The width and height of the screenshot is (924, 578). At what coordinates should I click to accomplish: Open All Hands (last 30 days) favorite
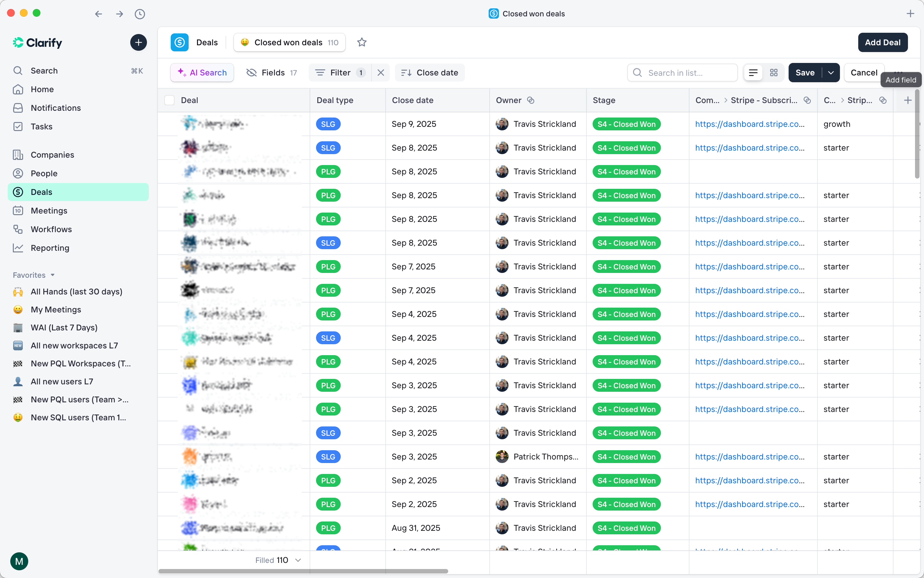(x=78, y=292)
